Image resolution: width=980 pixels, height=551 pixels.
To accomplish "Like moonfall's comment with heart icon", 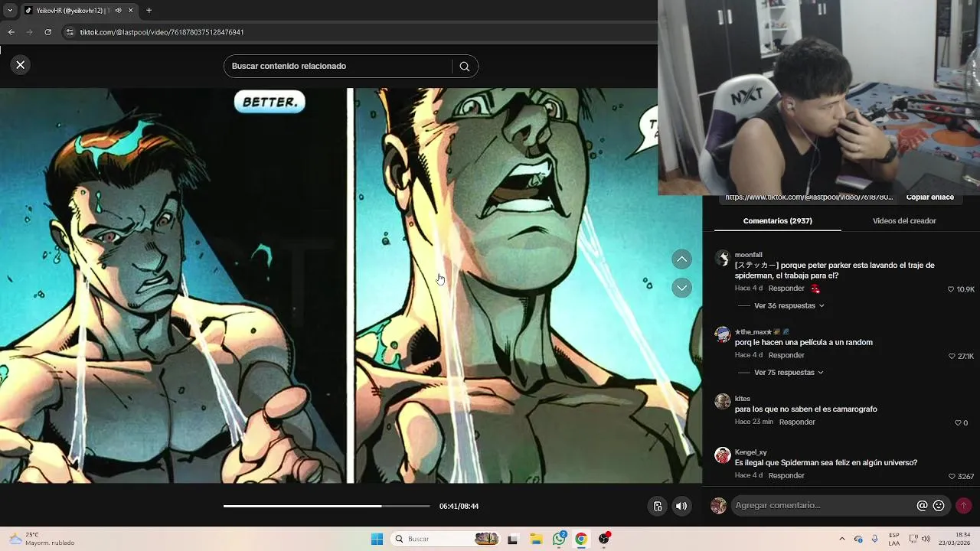I will click(951, 289).
